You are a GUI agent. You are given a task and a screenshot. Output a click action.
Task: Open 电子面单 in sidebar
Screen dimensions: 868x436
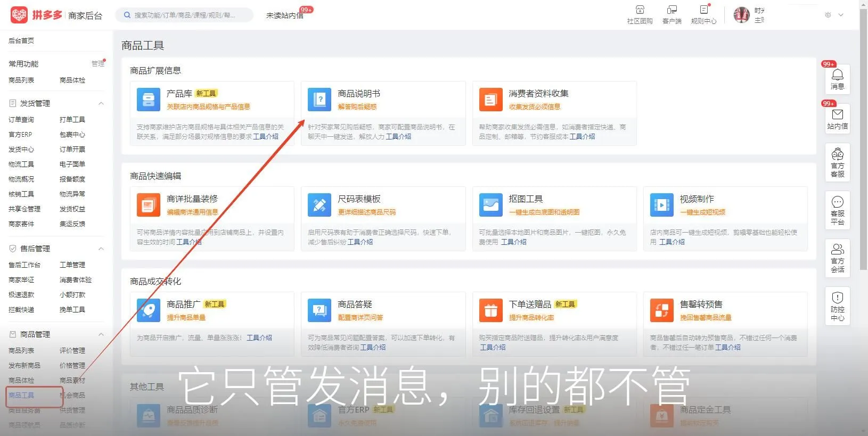tap(72, 164)
